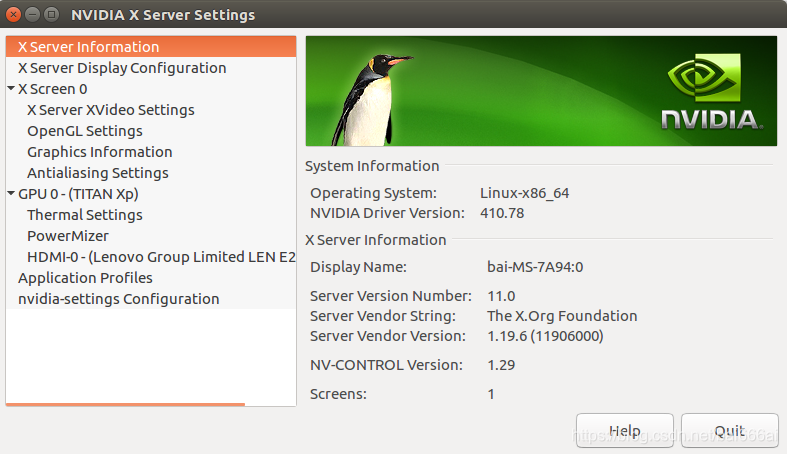This screenshot has height=454, width=787.
Task: Click NV-CONTROL version value 1.29
Action: [501, 365]
